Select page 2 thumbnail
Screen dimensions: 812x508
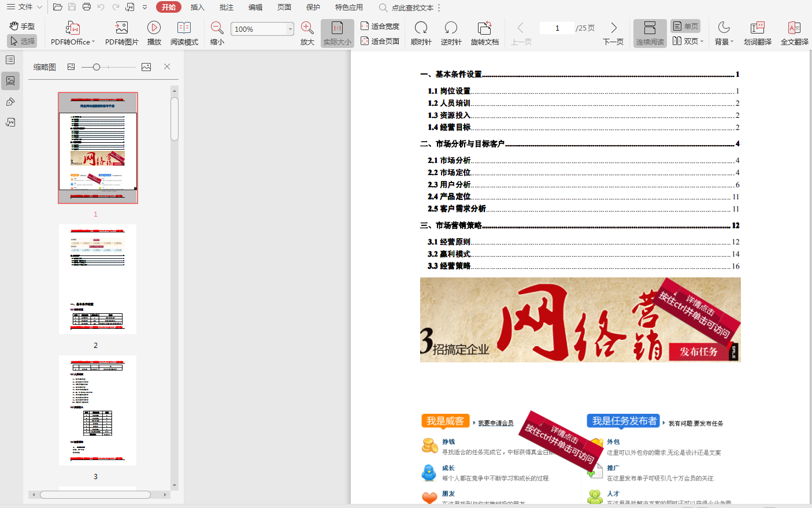pyautogui.click(x=98, y=279)
